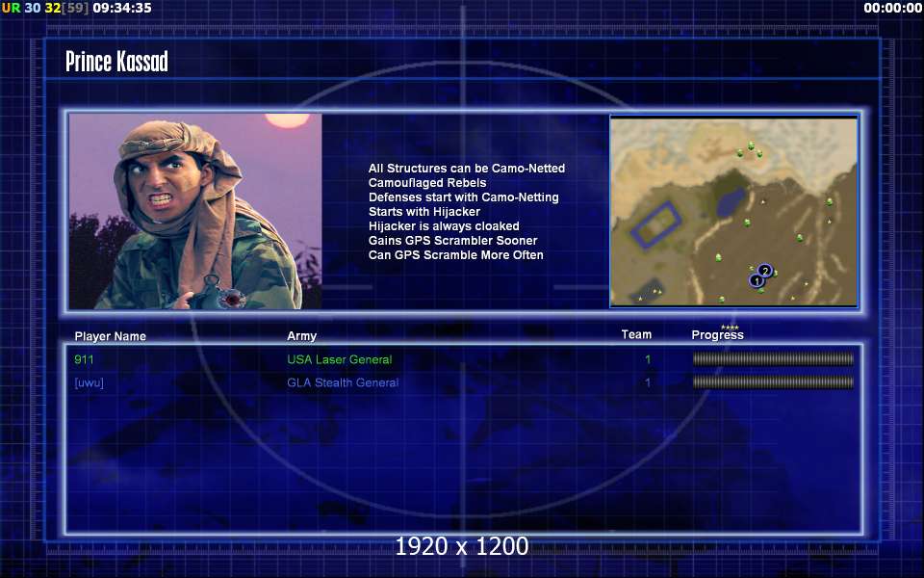Select start position marker 1 on map
Viewport: 924px width, 578px height.
[x=757, y=280]
